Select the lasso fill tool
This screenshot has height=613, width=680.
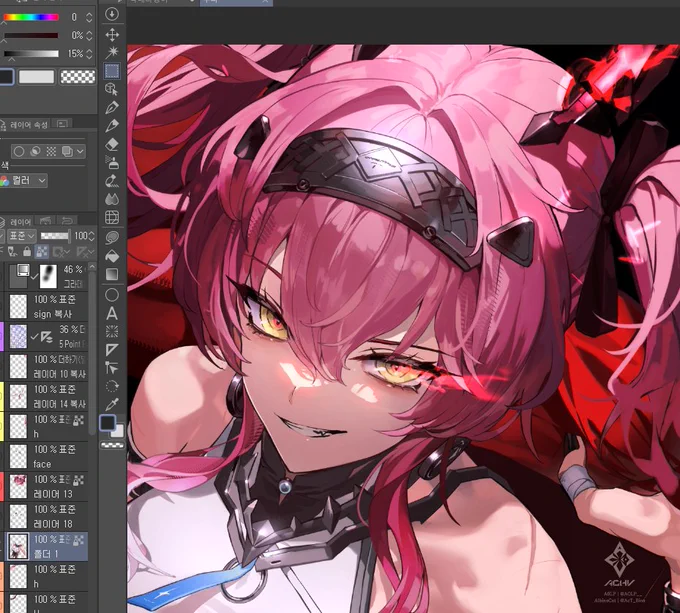[112, 237]
